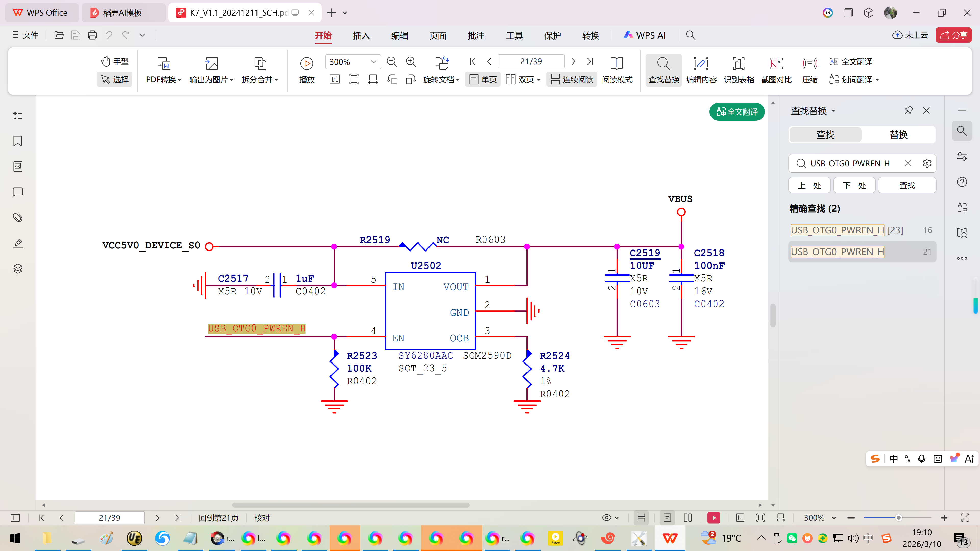Switch to Hand tool mode
Image resolution: width=980 pixels, height=551 pixels.
[115, 61]
